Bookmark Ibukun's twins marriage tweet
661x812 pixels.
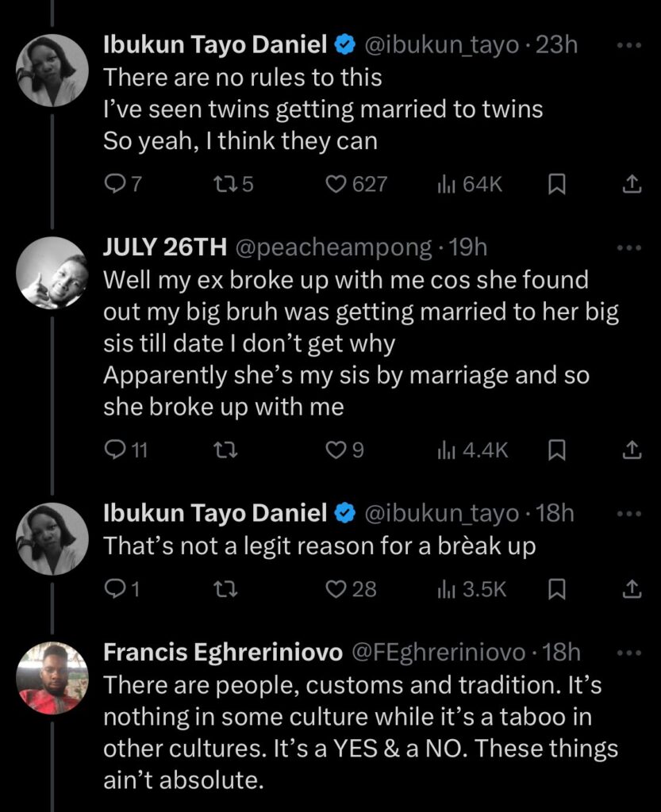[557, 185]
